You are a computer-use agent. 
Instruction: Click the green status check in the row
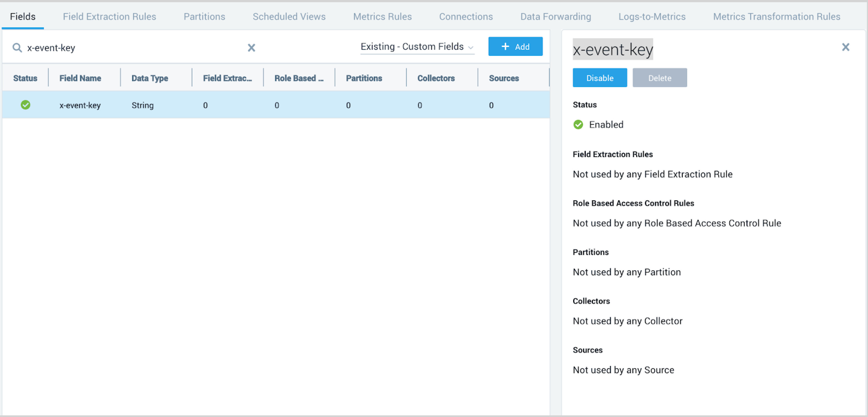pos(25,105)
